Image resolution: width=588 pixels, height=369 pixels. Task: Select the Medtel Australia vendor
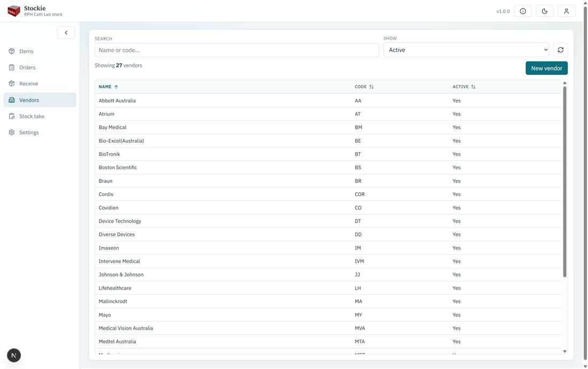click(117, 342)
